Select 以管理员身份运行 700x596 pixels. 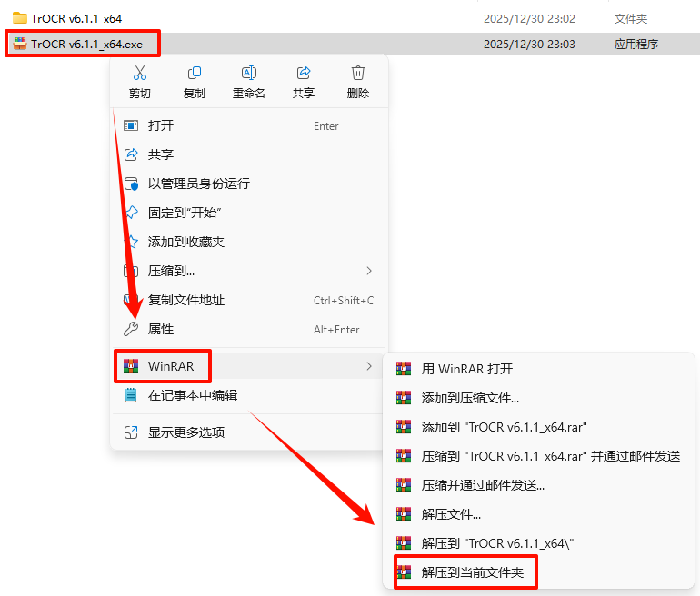(249, 184)
